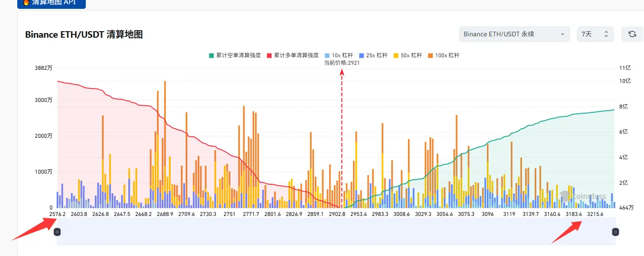Viewport: 644px width, 256px height.
Task: Open the 7天 time range selector
Action: tap(595, 34)
